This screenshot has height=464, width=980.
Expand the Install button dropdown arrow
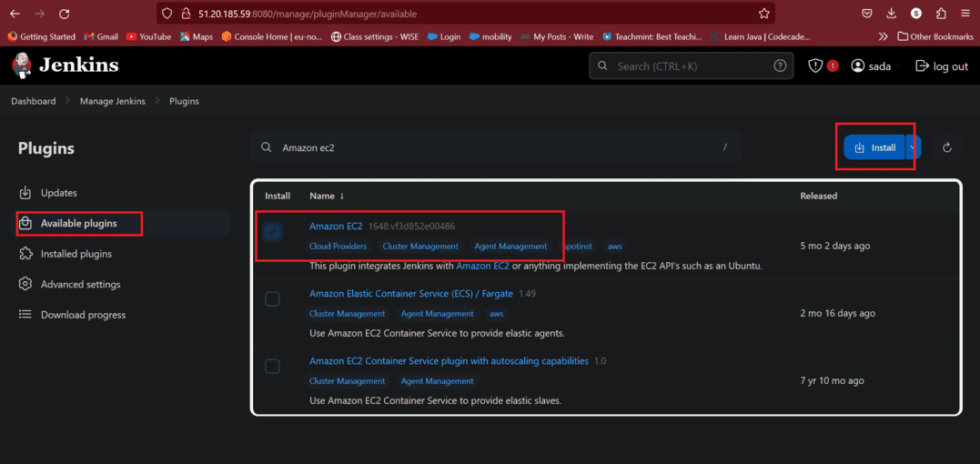tap(914, 147)
